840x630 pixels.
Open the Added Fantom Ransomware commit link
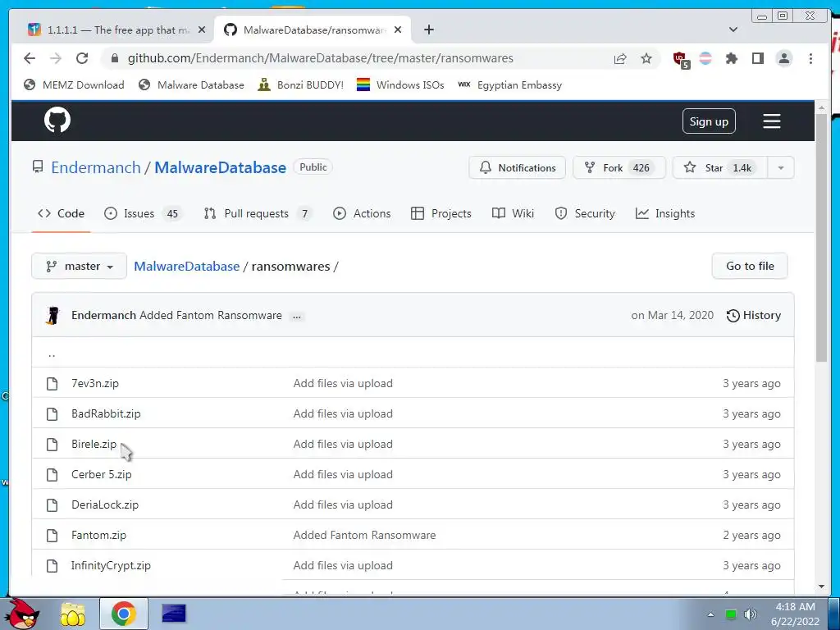(x=211, y=316)
